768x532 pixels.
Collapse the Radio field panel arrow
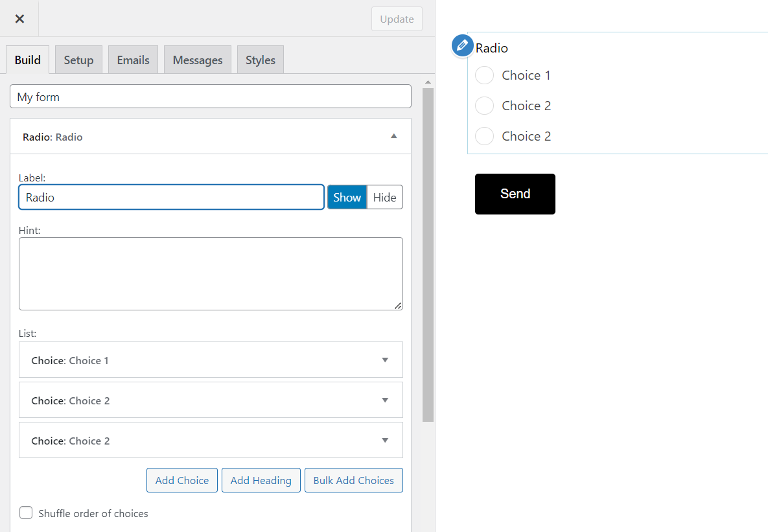click(393, 136)
